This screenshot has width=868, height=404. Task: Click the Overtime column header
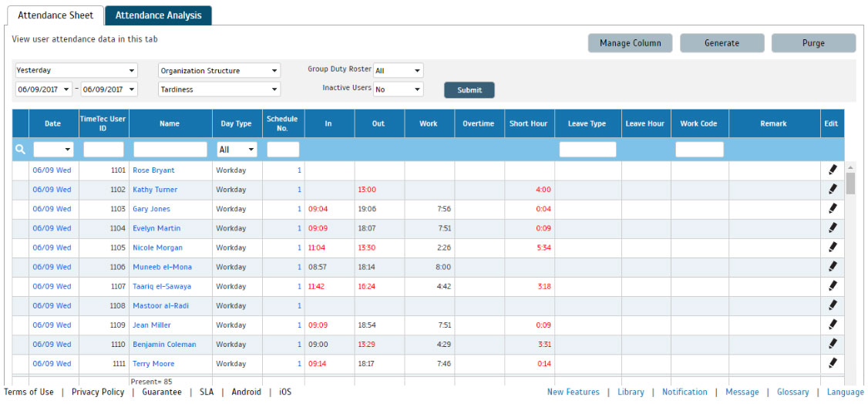[479, 123]
